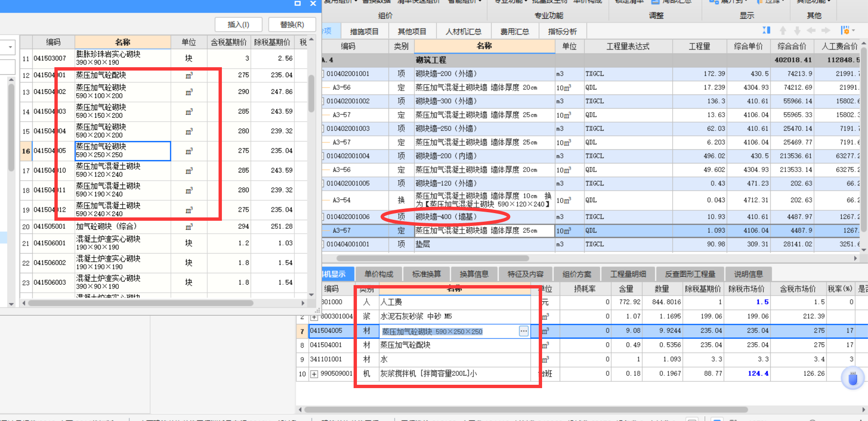This screenshot has height=421, width=868.
Task: Switch to the 标准换算 bottom tab
Action: tap(427, 274)
